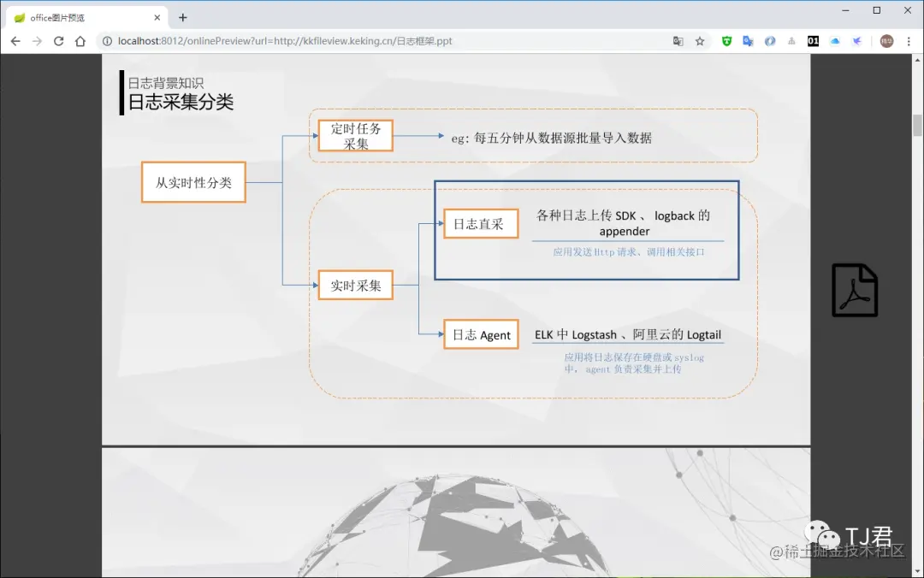
Task: Open the PDF download icon beside the slide
Action: tap(855, 290)
